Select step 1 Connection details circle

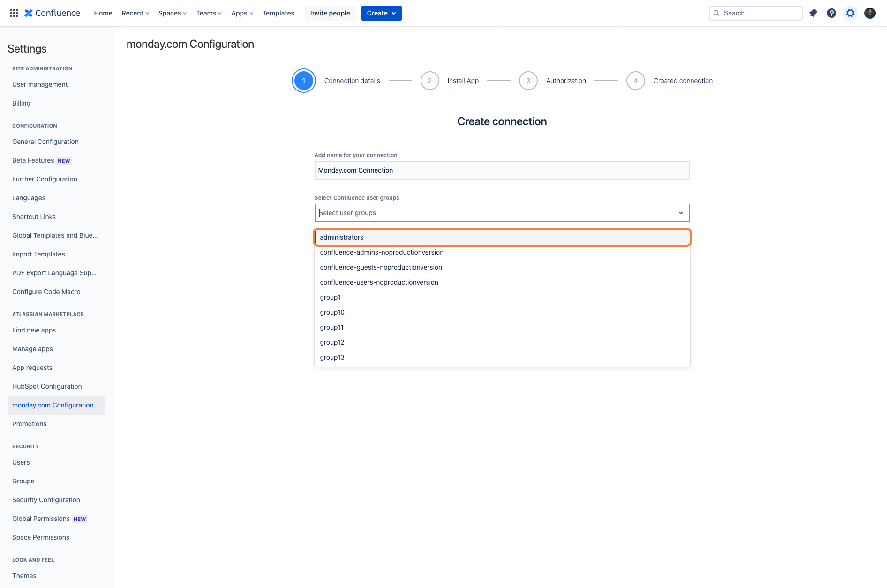pyautogui.click(x=304, y=81)
